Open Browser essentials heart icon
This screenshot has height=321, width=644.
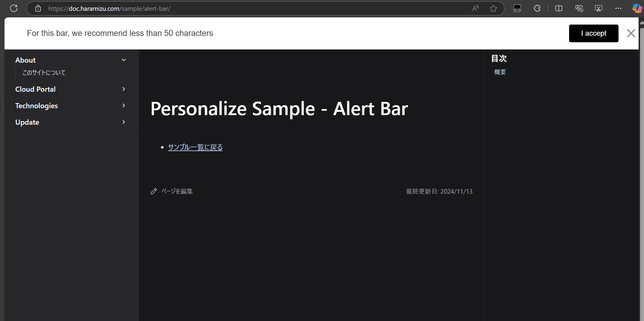pyautogui.click(x=579, y=8)
